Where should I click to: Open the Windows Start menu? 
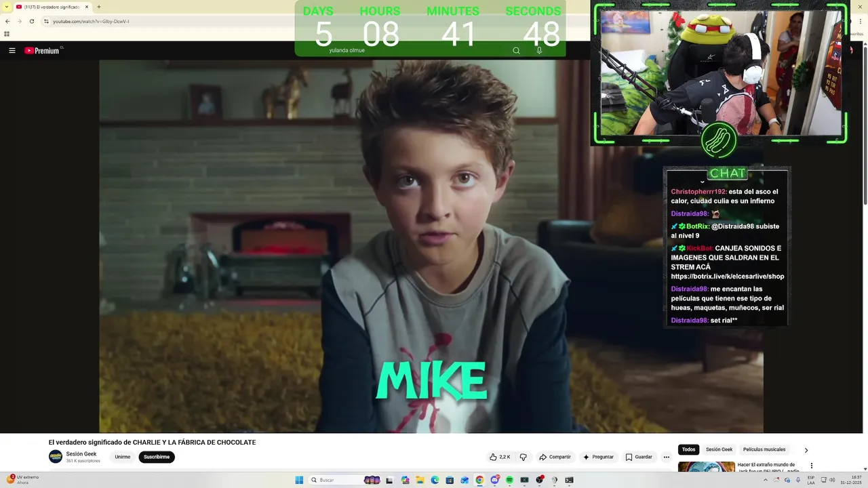click(x=299, y=480)
